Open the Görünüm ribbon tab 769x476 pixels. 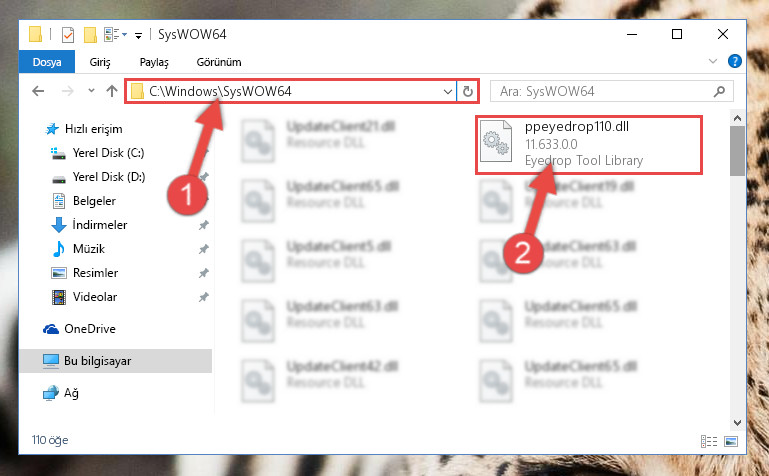(x=219, y=62)
